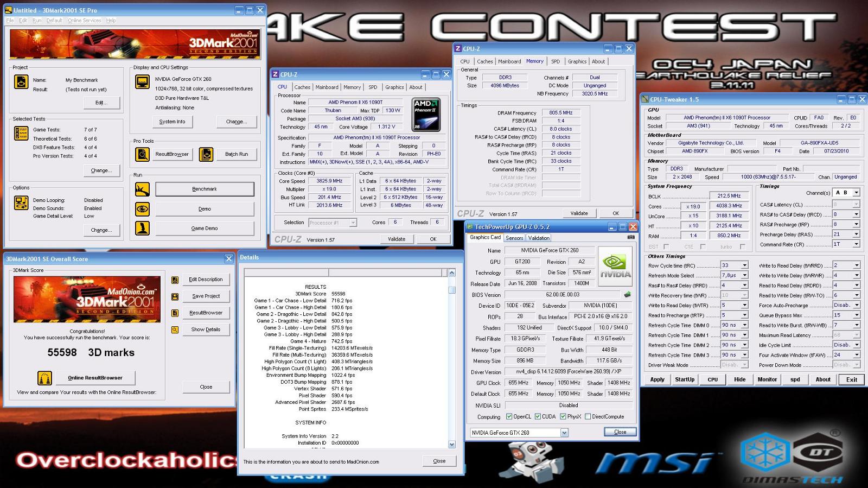Screen dimensions: 868x488
Task: Click the System Info button
Action: pos(172,122)
